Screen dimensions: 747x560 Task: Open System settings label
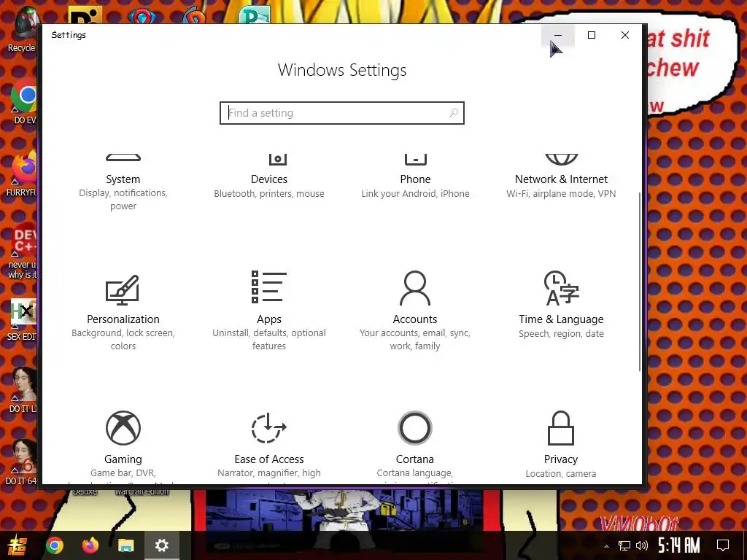tap(123, 179)
